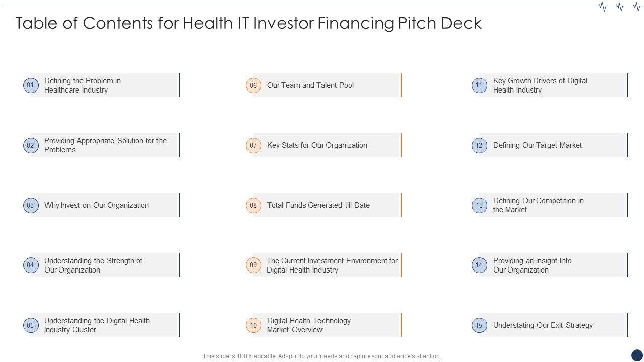Jump to 'Understating Our Exit Strategy'
Image resolution: width=644 pixels, height=362 pixels.
(542, 325)
